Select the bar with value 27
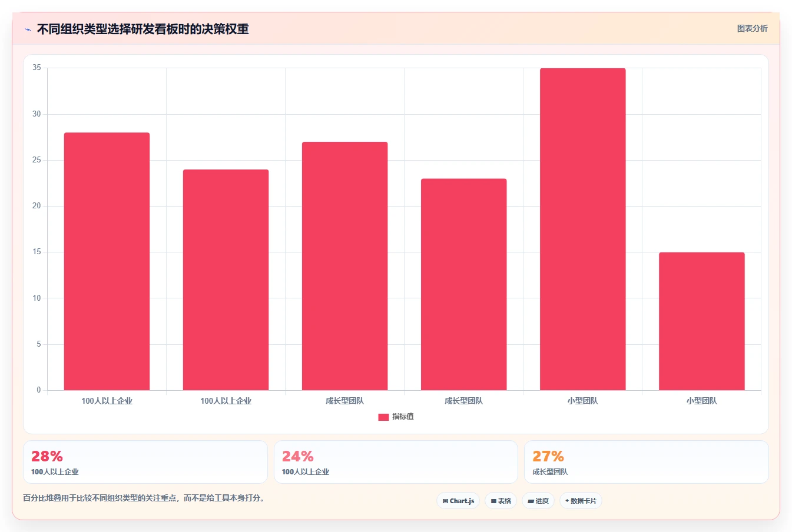Image resolution: width=792 pixels, height=532 pixels. coord(344,266)
